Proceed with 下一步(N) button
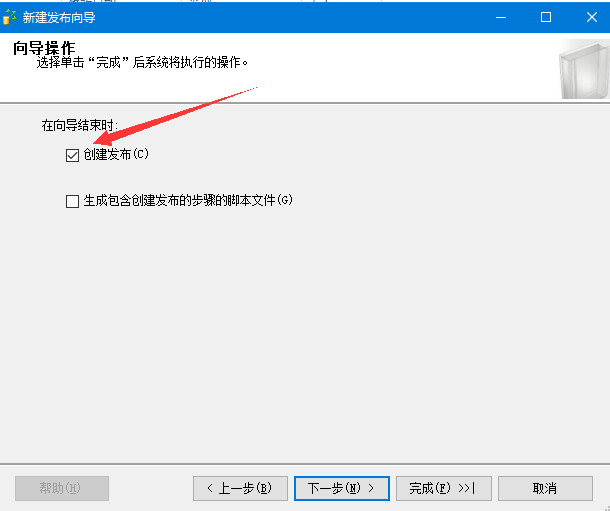Viewport: 610px width, 511px height. [x=342, y=488]
